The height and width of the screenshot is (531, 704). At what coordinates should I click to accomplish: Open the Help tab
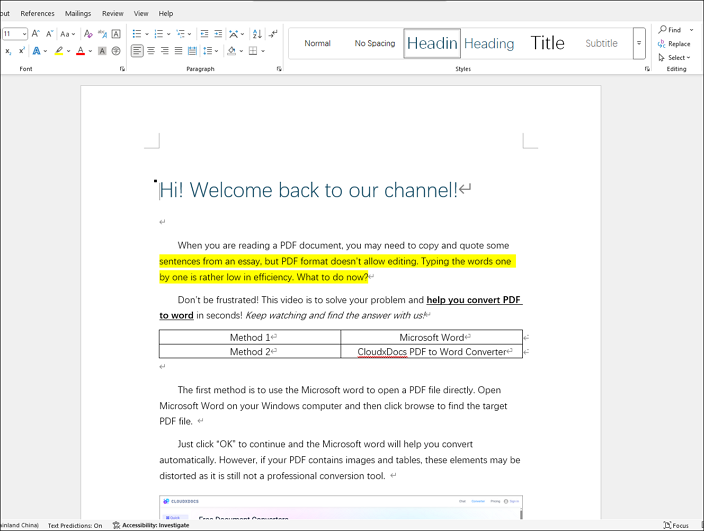pyautogui.click(x=166, y=13)
